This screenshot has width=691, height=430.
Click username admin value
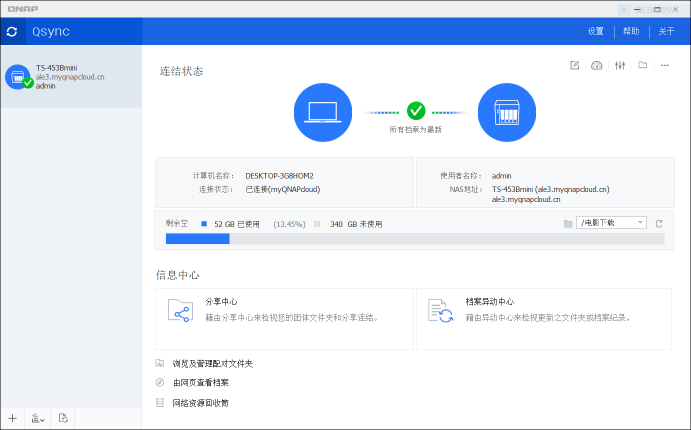tap(502, 176)
